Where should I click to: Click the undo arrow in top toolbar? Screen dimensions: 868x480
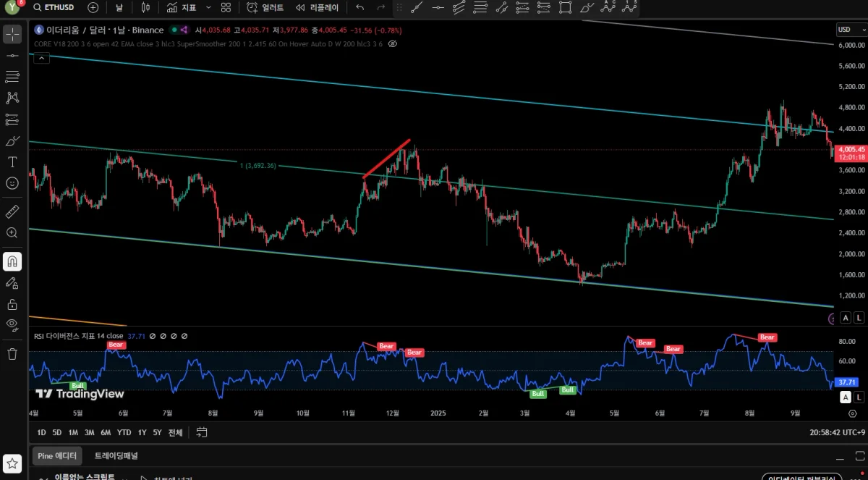360,7
